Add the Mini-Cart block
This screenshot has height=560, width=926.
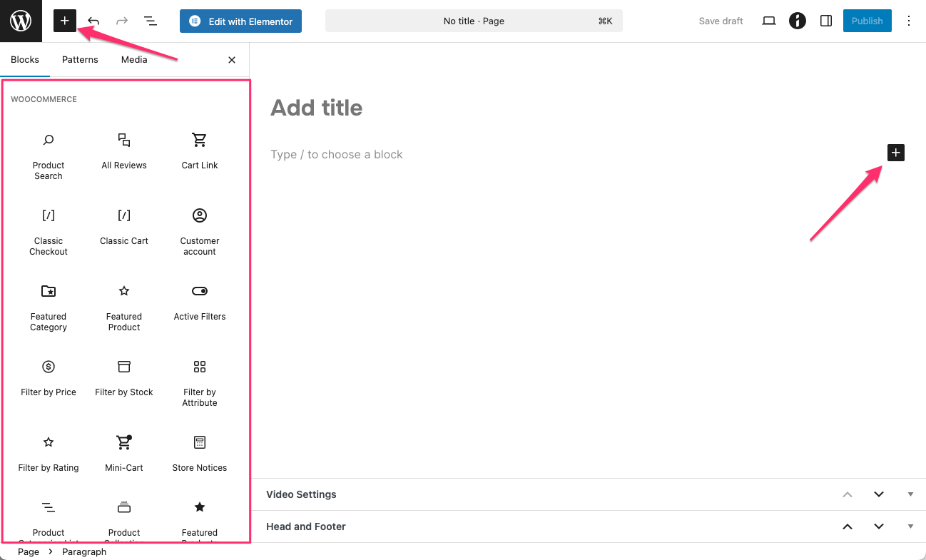coord(124,453)
